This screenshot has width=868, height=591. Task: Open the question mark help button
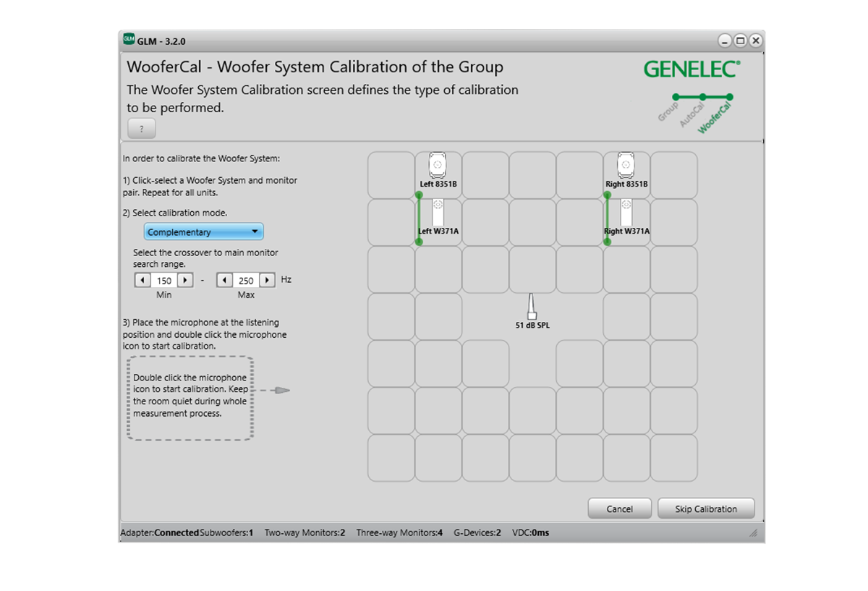142,129
